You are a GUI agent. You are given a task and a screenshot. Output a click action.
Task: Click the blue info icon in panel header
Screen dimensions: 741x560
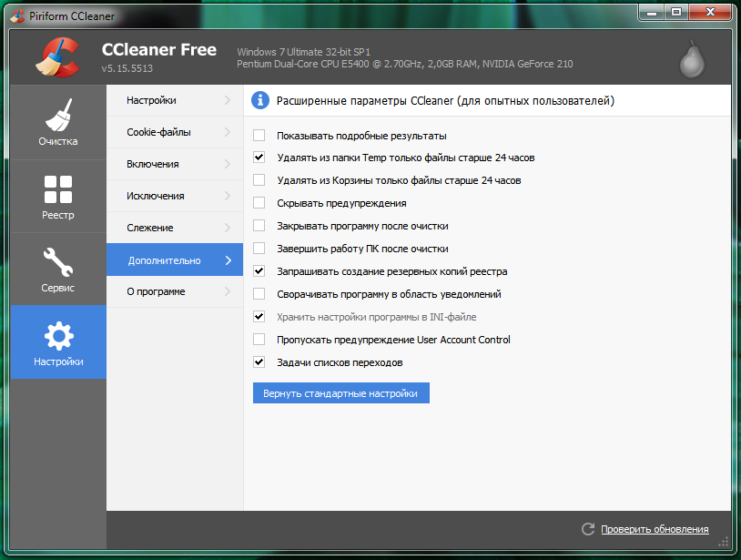click(x=260, y=100)
